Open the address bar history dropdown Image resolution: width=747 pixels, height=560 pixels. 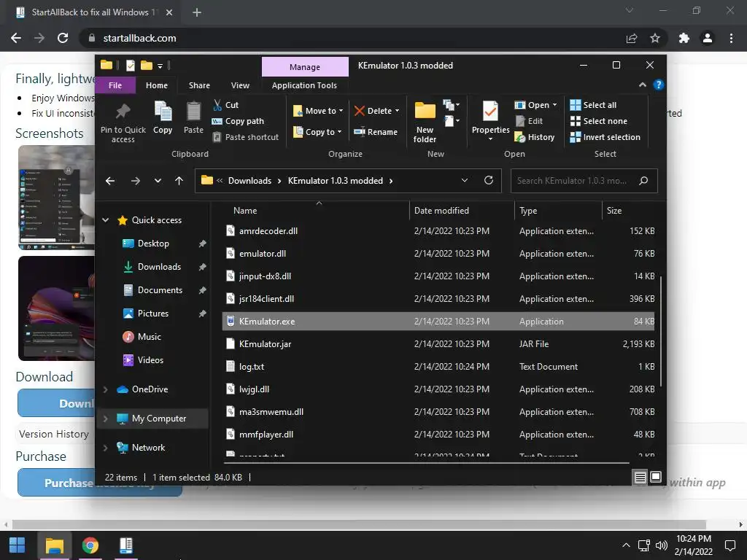(x=465, y=180)
